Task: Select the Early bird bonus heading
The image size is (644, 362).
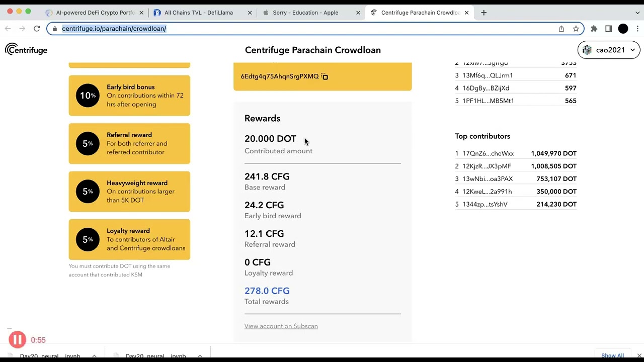Action: pos(130,87)
